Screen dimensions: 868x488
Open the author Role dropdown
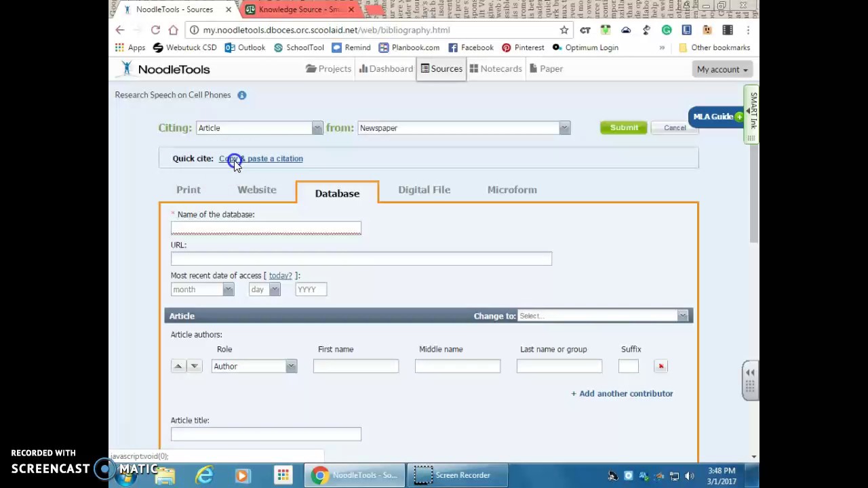[x=254, y=366]
